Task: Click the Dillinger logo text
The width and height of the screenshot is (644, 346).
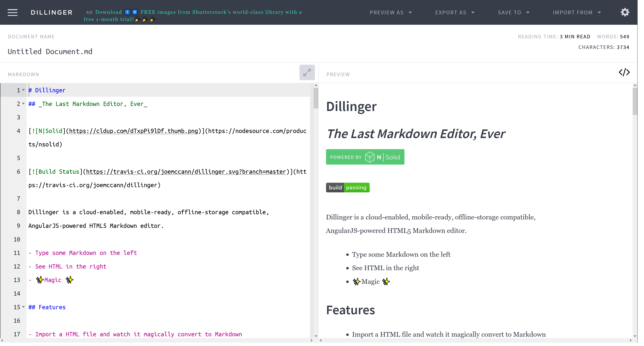Action: click(51, 13)
